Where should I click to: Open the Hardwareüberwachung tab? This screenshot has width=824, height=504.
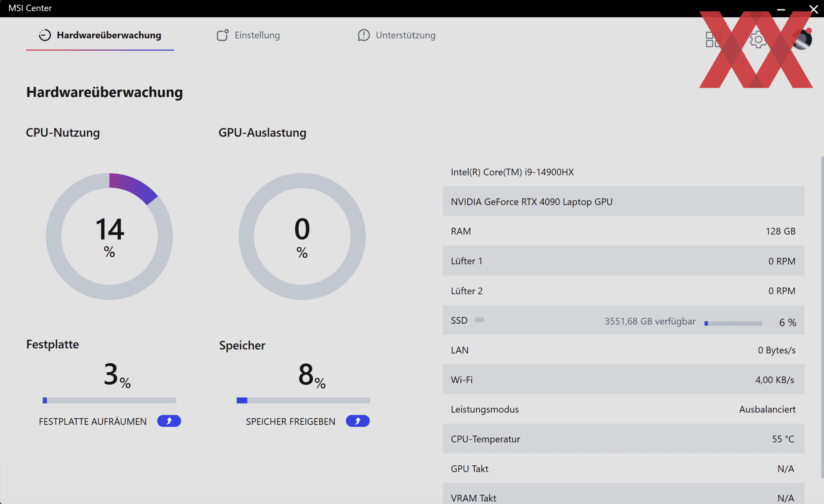(100, 35)
